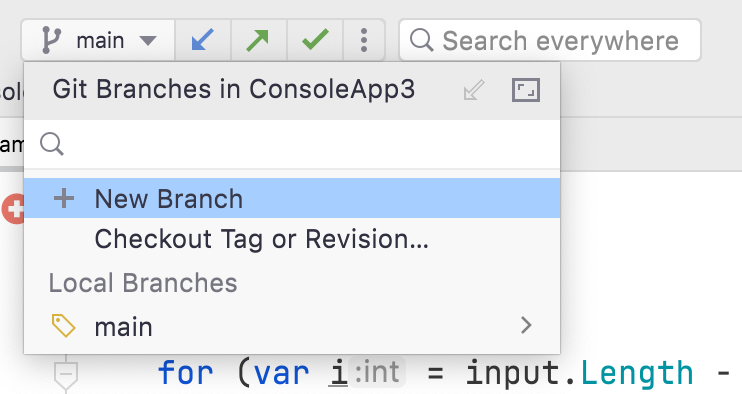Click the git branch icon beside main

point(51,40)
